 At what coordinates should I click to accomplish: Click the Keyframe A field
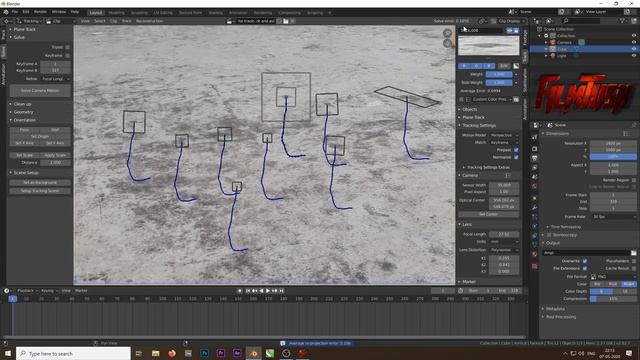[x=55, y=64]
